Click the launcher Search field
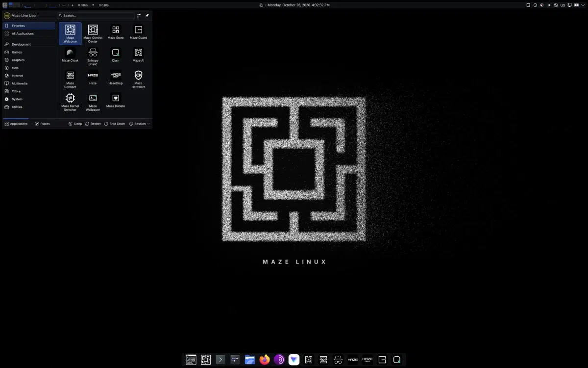588x368 pixels. click(x=96, y=16)
